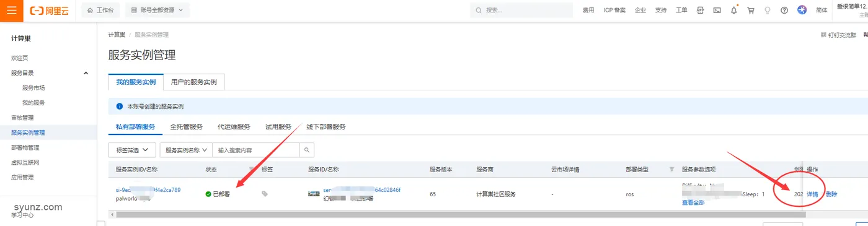Click the scrollbar left arrow

tap(112, 214)
